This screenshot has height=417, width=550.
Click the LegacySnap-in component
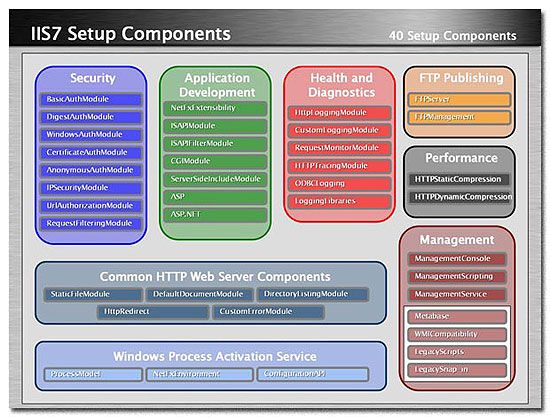(x=457, y=370)
